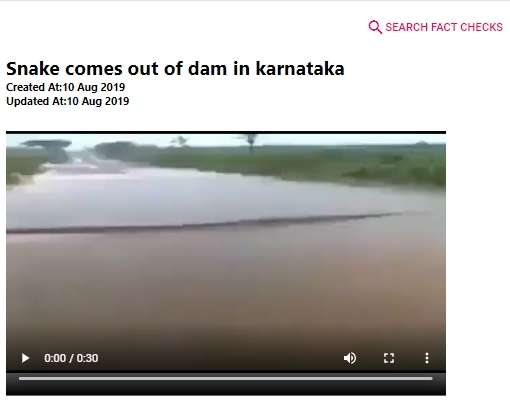Click the Updated At date text
Screen dimensions: 510x420
point(68,101)
